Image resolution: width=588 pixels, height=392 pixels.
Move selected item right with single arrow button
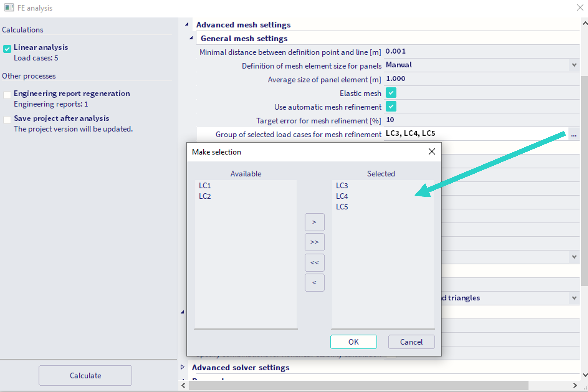pyautogui.click(x=314, y=222)
